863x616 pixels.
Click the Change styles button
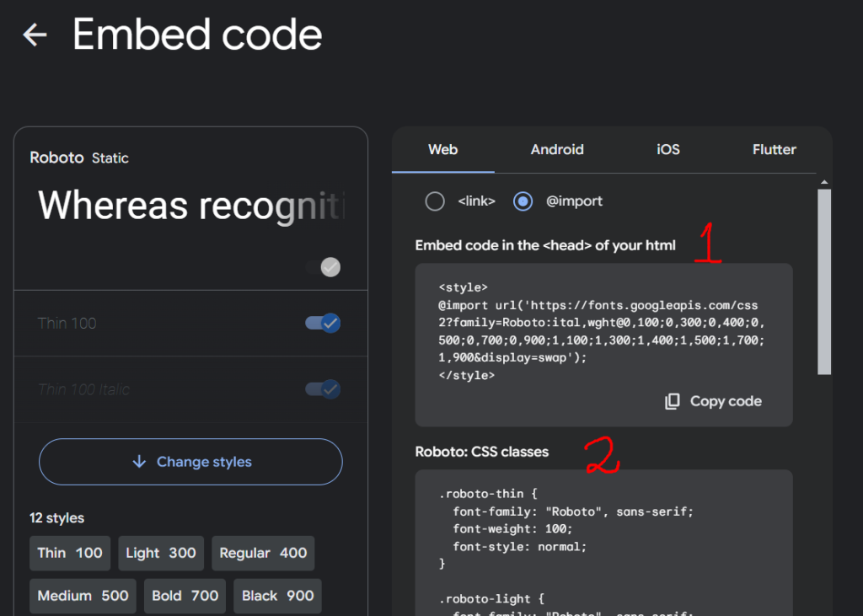[x=190, y=462]
